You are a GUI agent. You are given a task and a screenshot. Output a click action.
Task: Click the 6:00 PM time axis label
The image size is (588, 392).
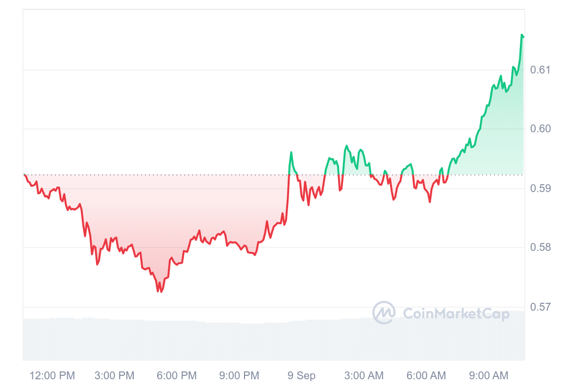(x=176, y=376)
